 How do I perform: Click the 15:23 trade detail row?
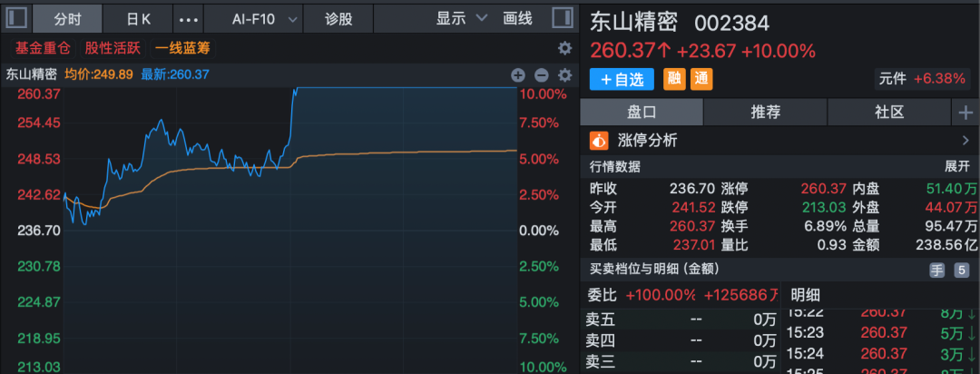pos(881,333)
